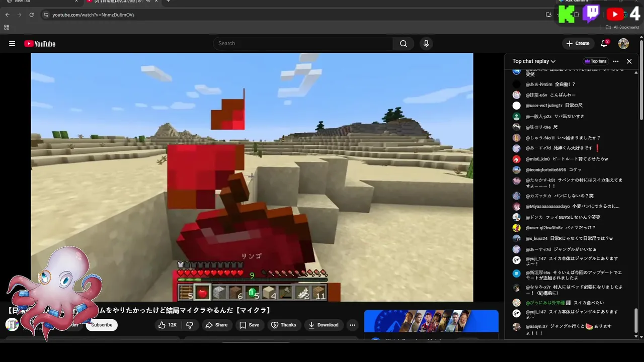Expand the Top chat replay dropdown

click(x=534, y=61)
